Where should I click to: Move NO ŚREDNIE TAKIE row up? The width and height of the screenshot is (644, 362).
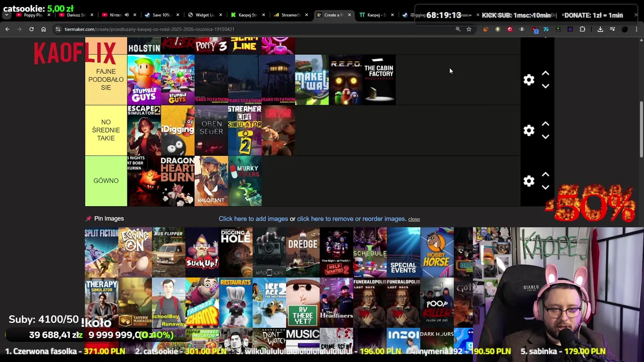click(x=545, y=124)
